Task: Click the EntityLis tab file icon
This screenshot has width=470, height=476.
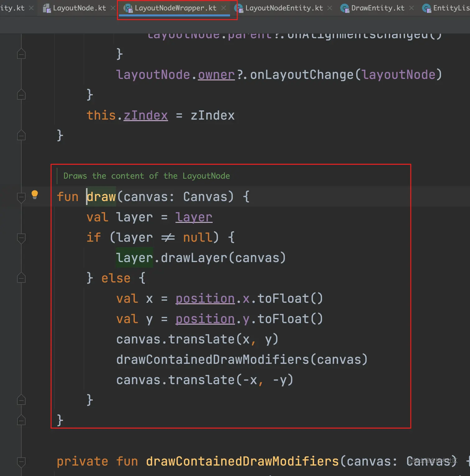Action: coord(426,8)
